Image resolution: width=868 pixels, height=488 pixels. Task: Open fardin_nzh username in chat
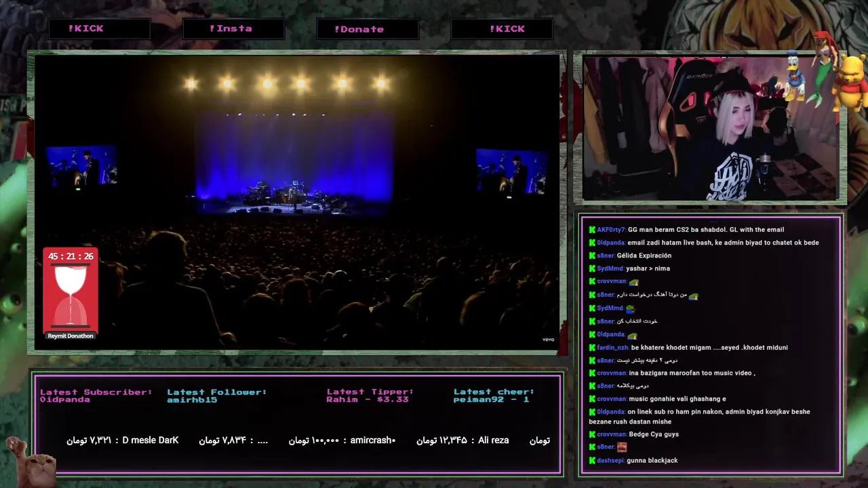613,348
